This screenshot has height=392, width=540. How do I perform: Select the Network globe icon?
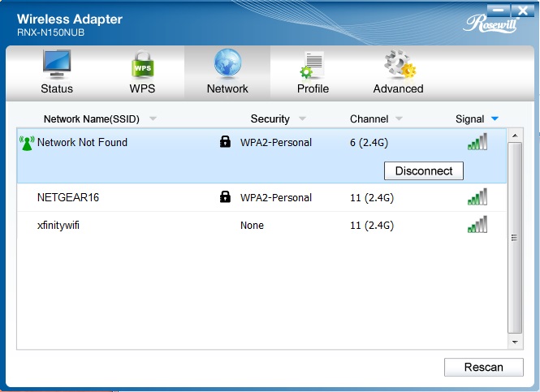click(227, 62)
